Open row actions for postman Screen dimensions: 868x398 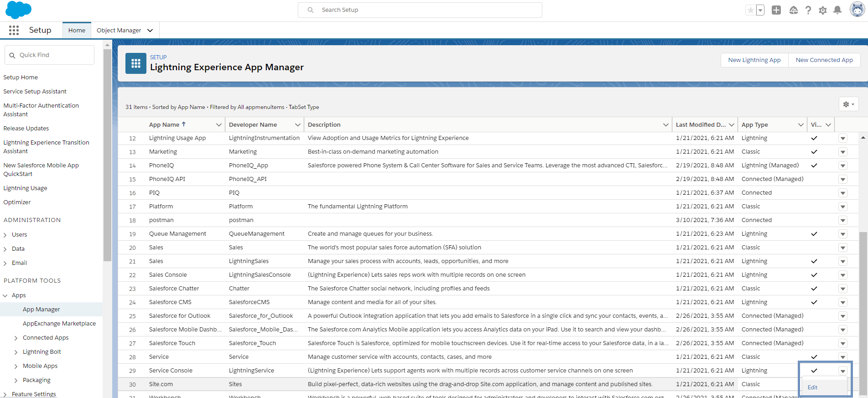coord(843,220)
